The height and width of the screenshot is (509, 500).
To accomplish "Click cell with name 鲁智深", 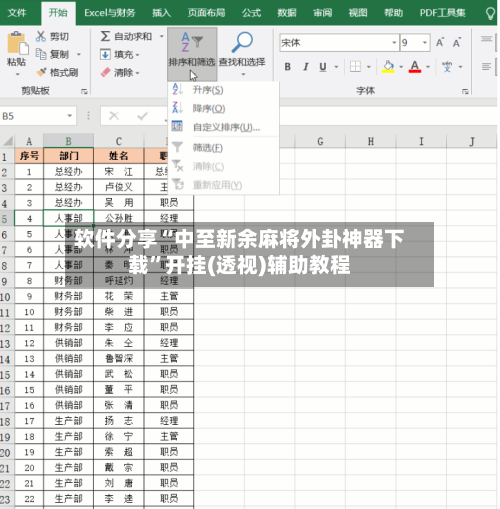I will pyautogui.click(x=119, y=358).
